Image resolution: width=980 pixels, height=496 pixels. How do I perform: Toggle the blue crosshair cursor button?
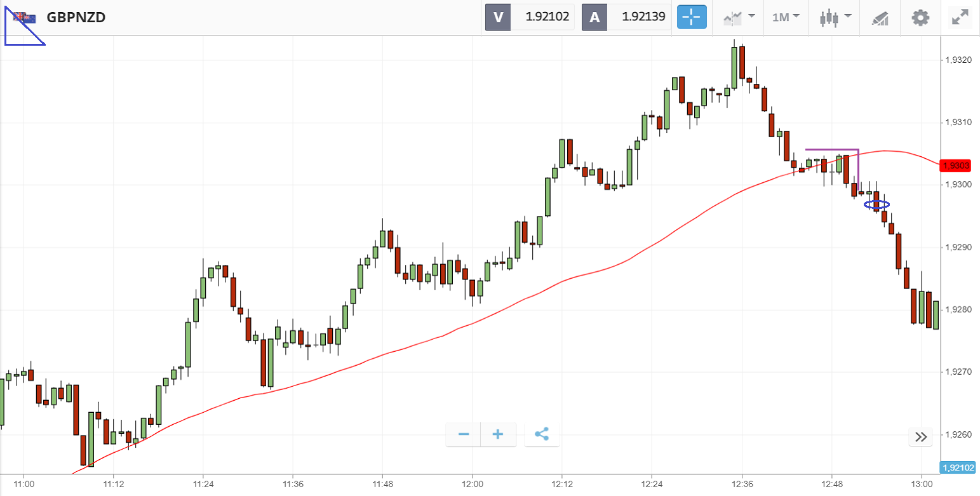[692, 17]
